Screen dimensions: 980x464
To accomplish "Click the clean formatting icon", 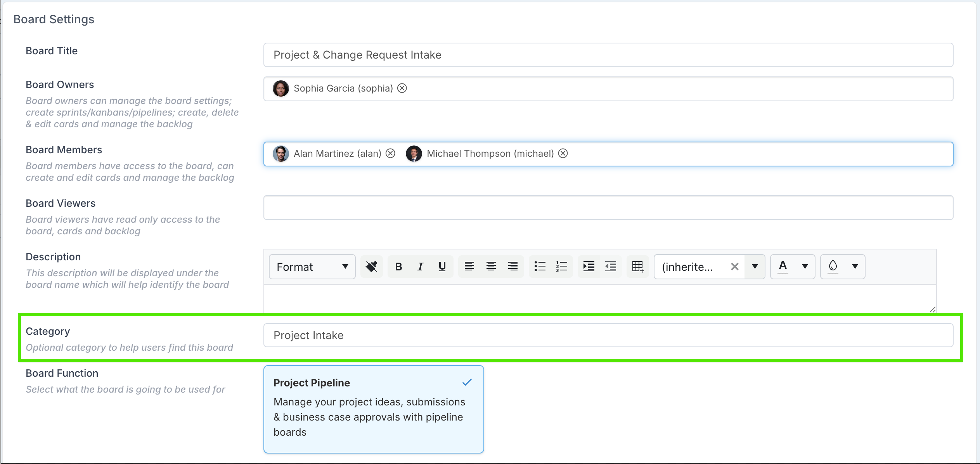I will click(x=371, y=267).
